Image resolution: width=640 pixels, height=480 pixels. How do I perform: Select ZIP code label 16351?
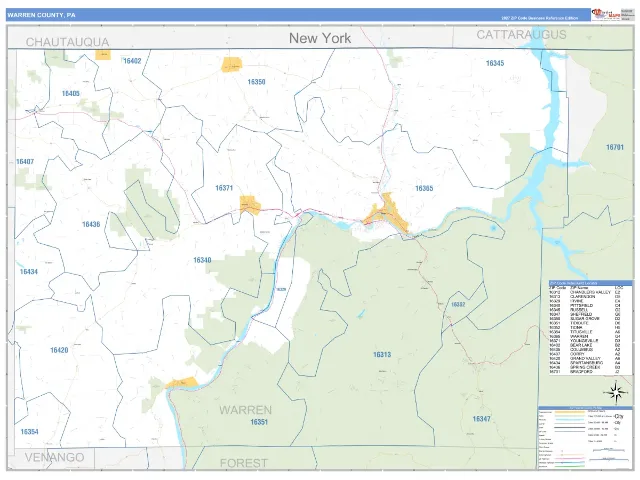[x=259, y=422]
